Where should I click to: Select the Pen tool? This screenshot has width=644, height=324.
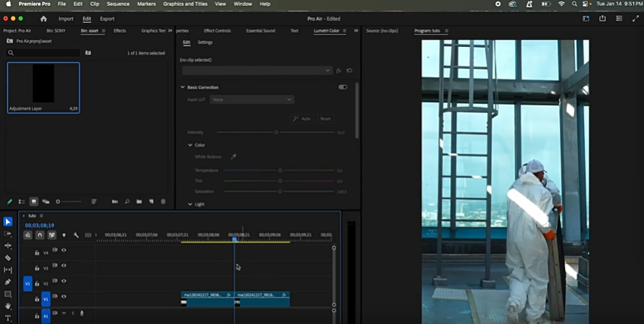pos(8,282)
